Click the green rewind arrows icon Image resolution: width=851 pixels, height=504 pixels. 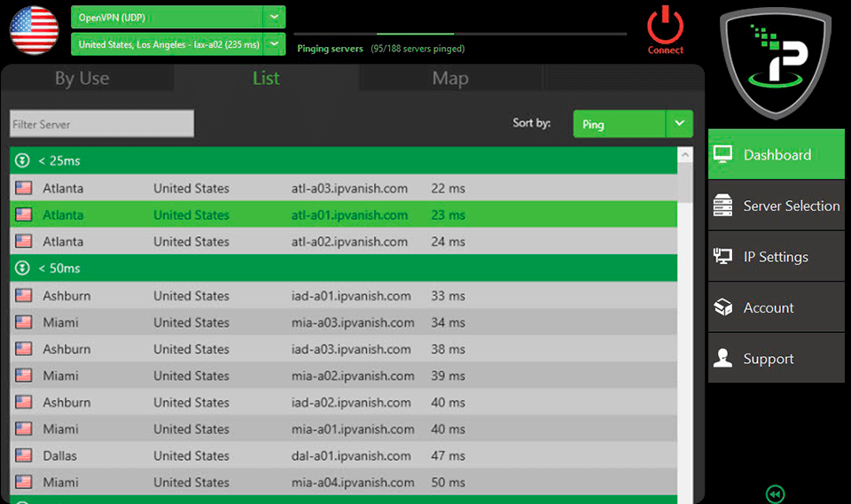click(x=776, y=494)
